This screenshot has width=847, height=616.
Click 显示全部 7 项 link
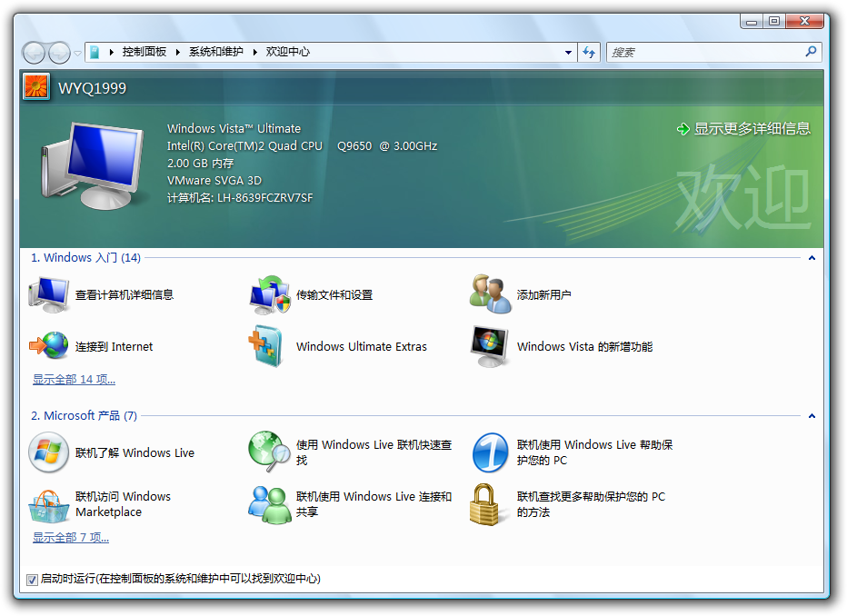(x=71, y=538)
